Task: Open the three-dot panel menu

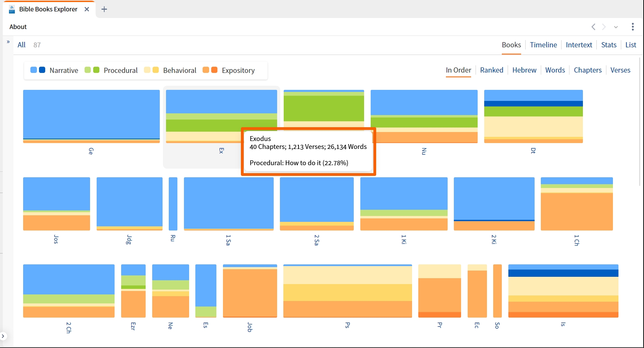Action: click(x=633, y=27)
